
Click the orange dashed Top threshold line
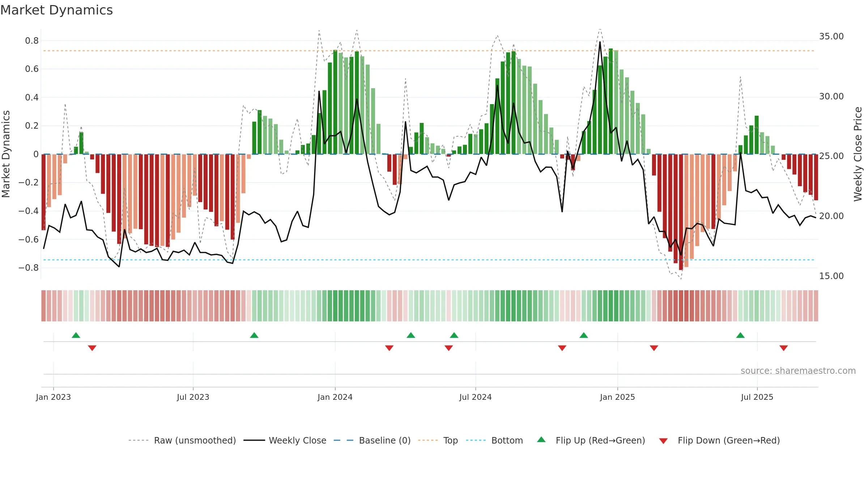[x=429, y=51]
